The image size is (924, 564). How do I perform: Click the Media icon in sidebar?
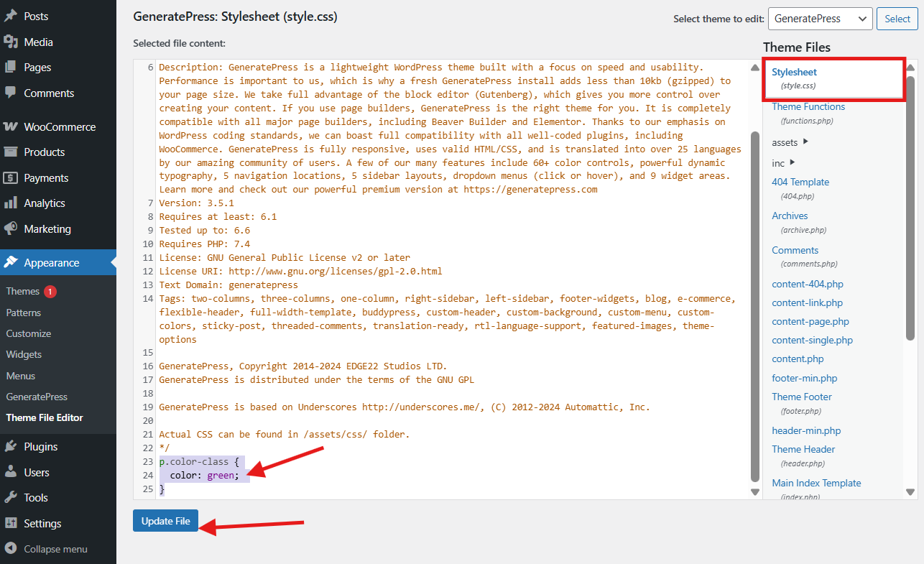(11, 42)
